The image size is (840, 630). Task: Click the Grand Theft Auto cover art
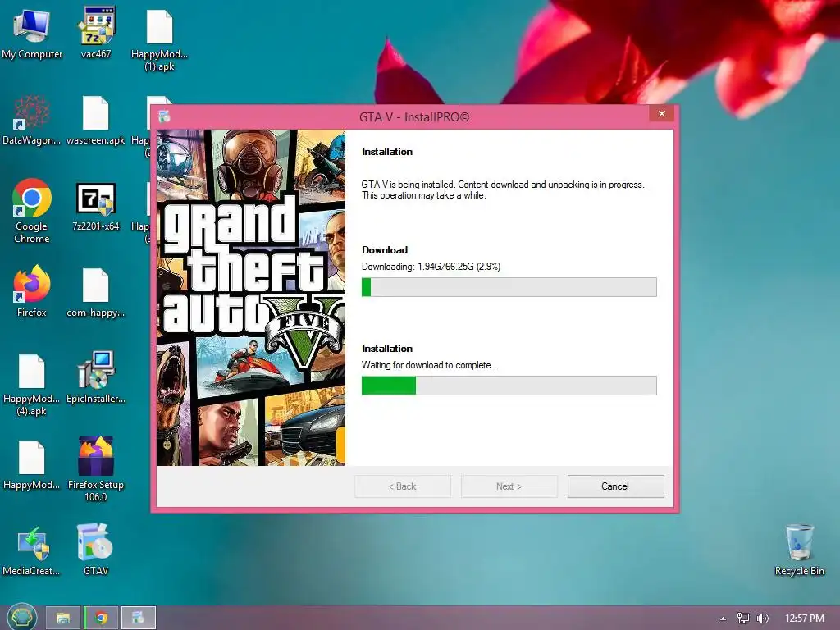coord(251,297)
